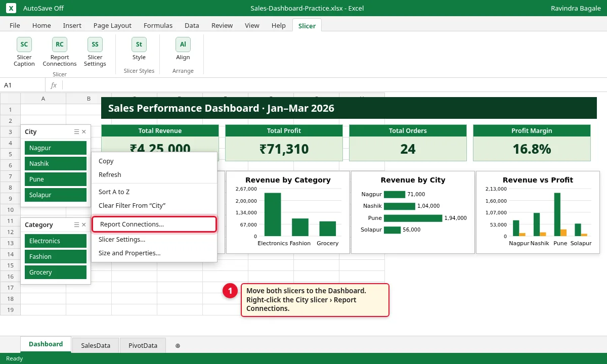Add a new sheet with the plus icon
This screenshot has height=364, width=607.
click(178, 346)
